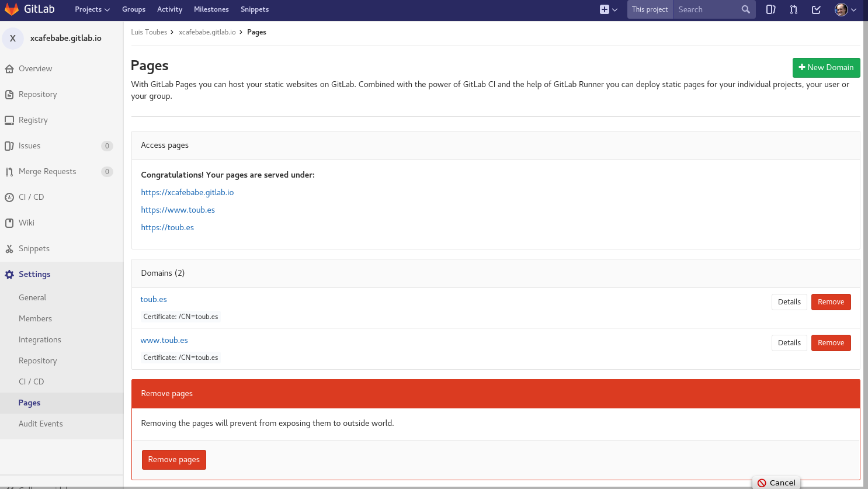Click the green New Domain button

click(826, 68)
